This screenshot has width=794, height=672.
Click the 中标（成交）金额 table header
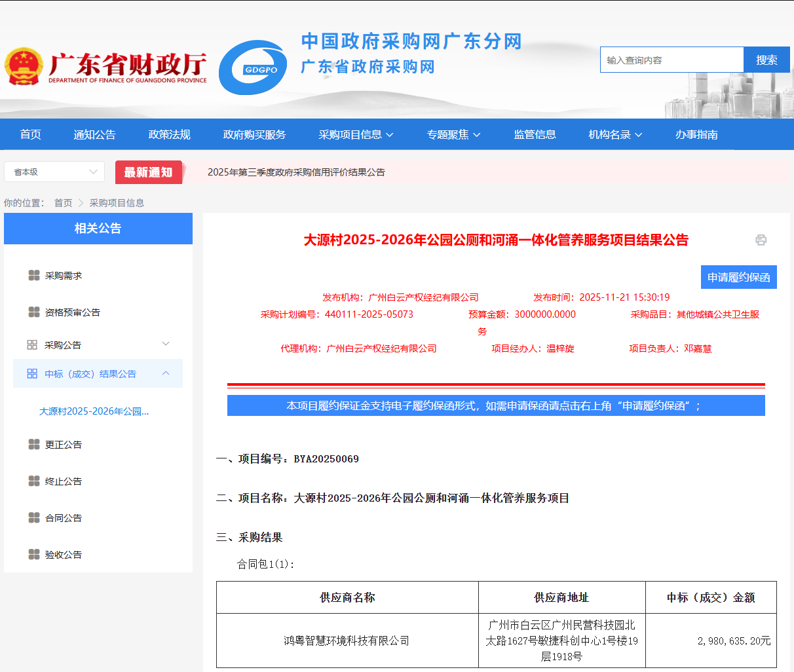(711, 597)
